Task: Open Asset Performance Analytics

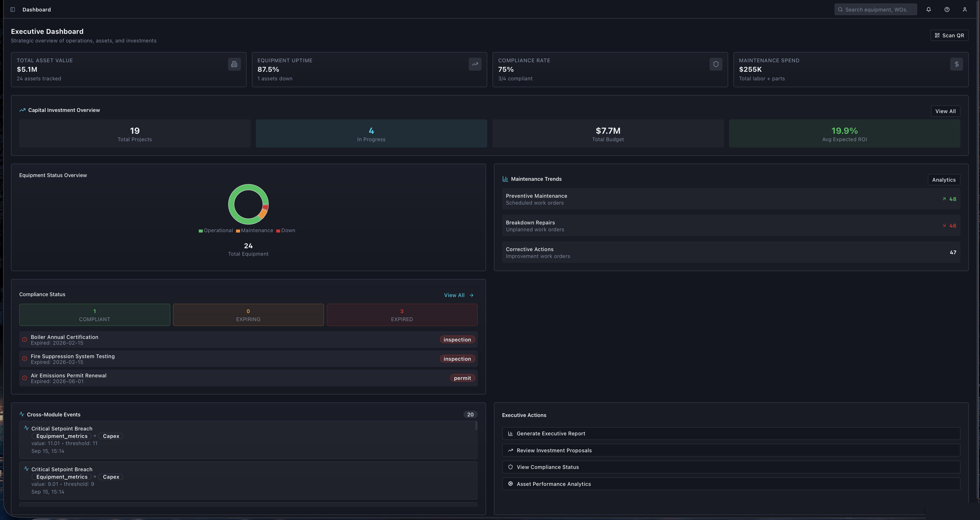Action: click(731, 484)
